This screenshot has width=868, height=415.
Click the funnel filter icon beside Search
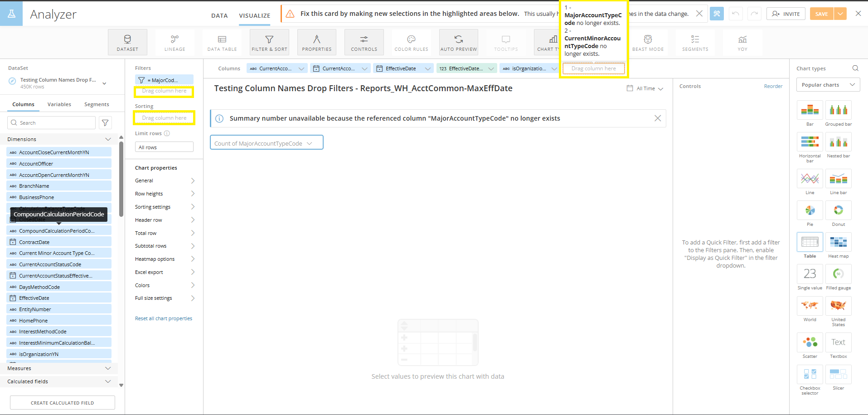[105, 123]
